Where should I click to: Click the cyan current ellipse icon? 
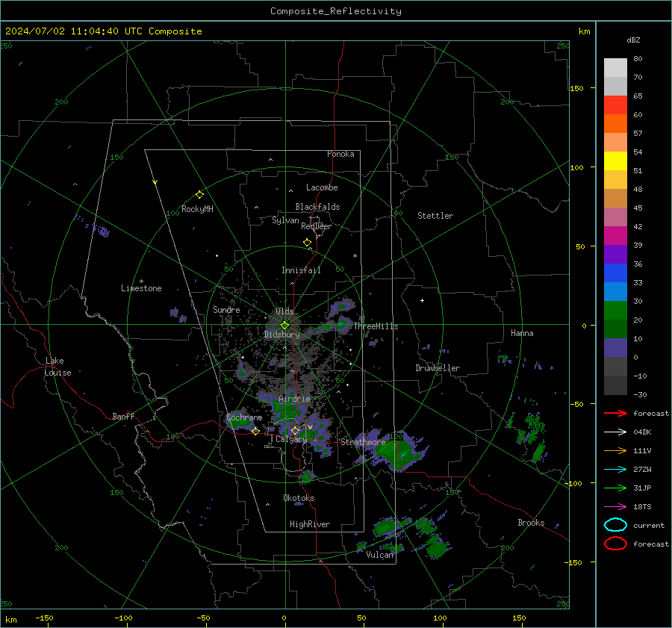point(615,525)
